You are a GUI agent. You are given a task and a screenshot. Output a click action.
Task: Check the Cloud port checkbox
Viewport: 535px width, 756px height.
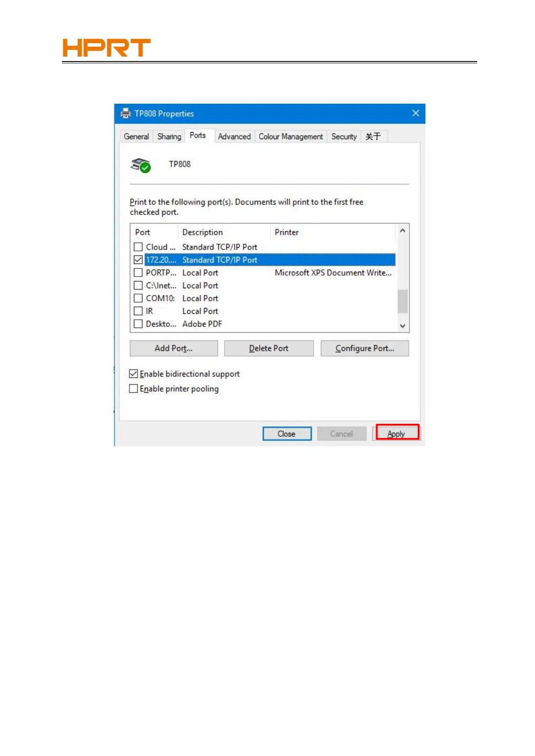coord(138,247)
